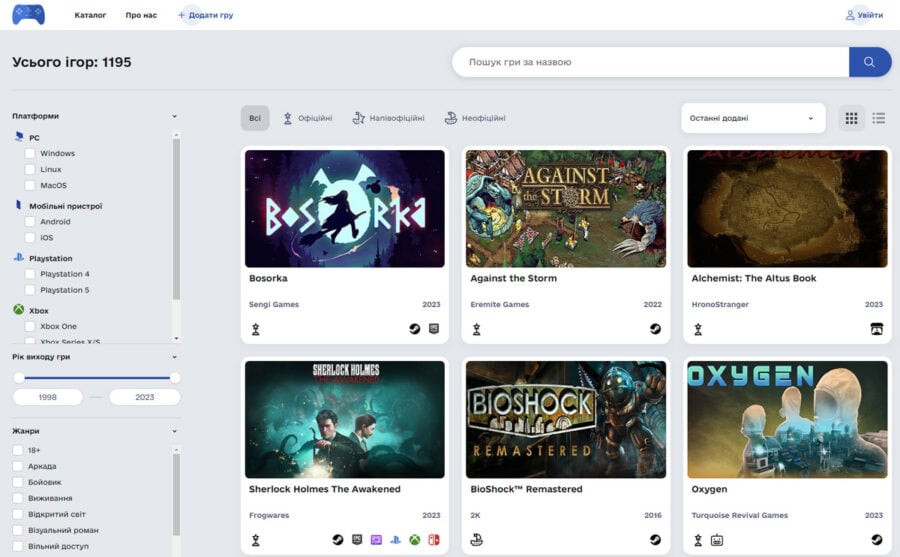Click unofficial boat icon on BioShock card

click(x=476, y=540)
